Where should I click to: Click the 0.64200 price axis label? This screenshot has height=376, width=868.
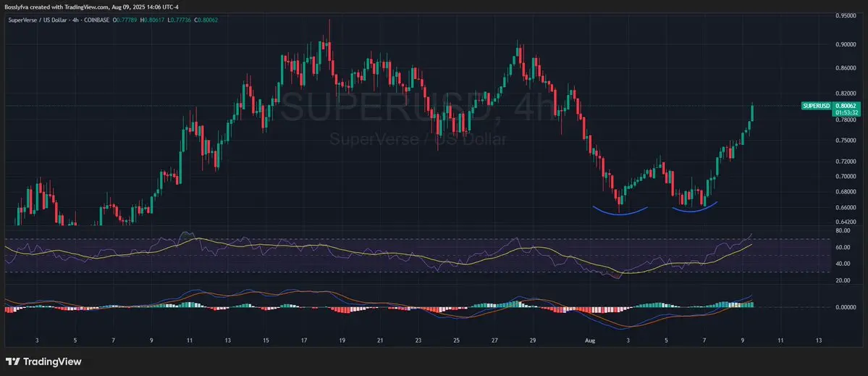846,222
